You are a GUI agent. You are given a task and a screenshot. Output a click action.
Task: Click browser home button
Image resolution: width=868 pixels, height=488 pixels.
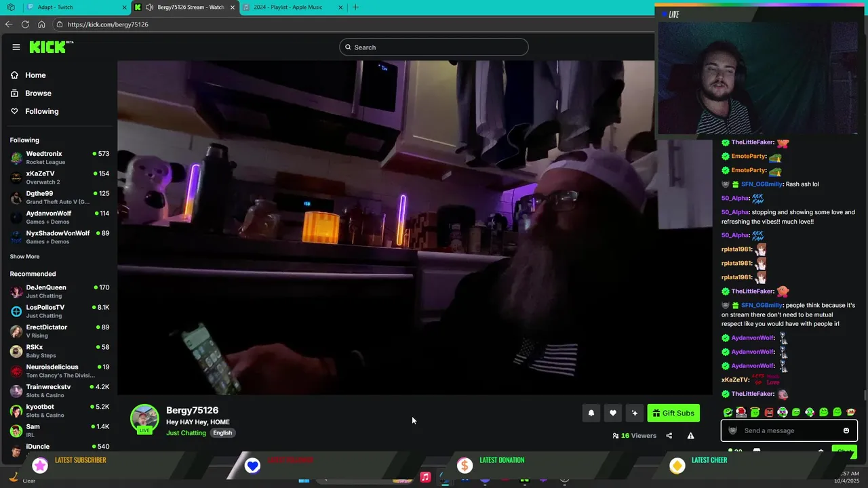(x=41, y=24)
